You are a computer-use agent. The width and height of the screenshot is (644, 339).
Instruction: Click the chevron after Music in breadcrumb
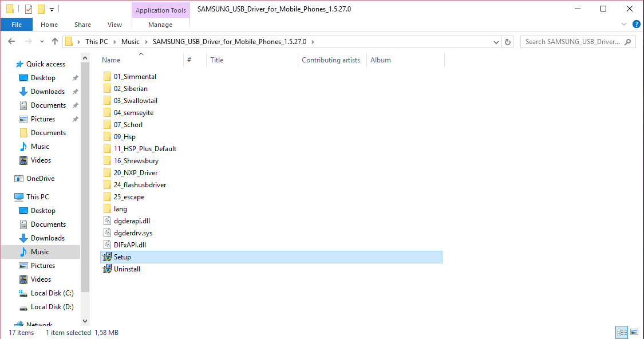coord(146,42)
